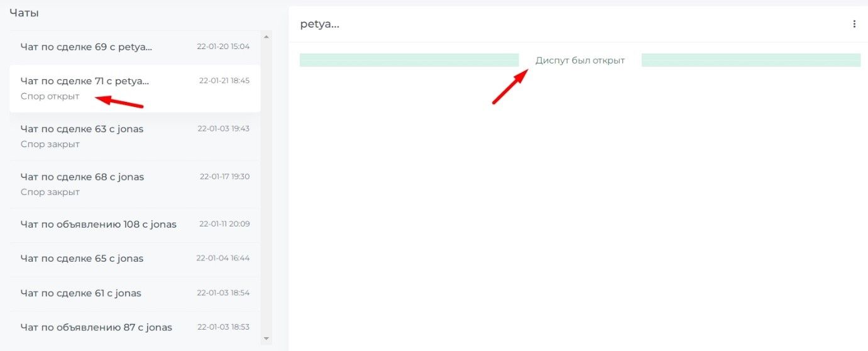Click the 'Чаты' panel heading
The width and height of the screenshot is (868, 351).
24,13
